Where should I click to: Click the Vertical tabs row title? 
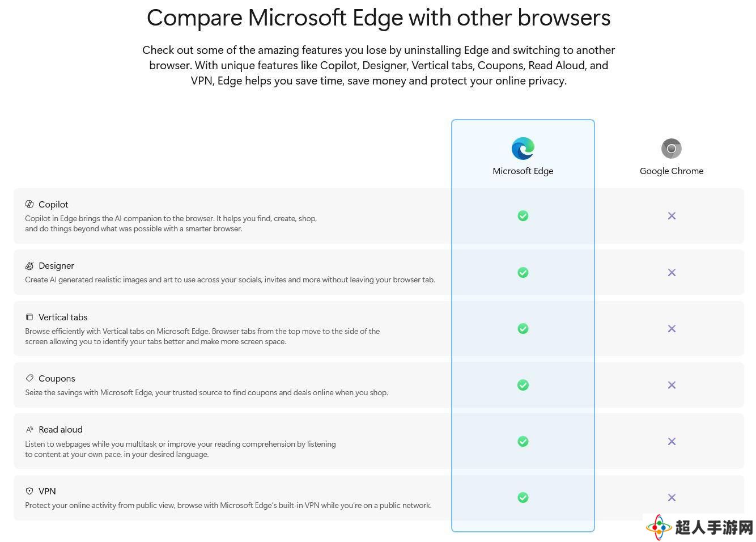[63, 317]
